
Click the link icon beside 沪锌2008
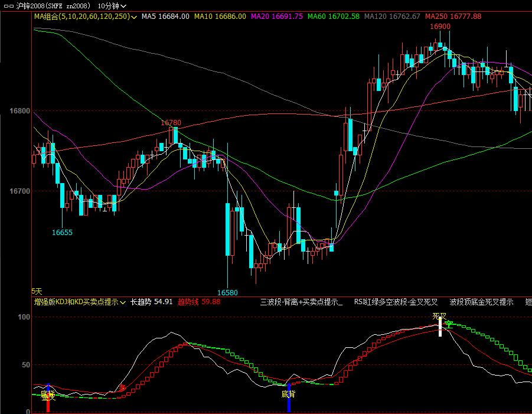[x=9, y=6]
